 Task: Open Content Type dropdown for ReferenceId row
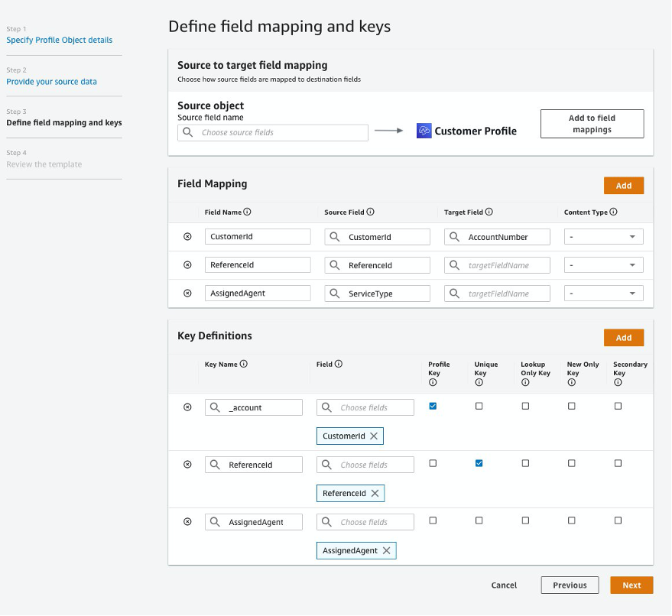(x=604, y=265)
